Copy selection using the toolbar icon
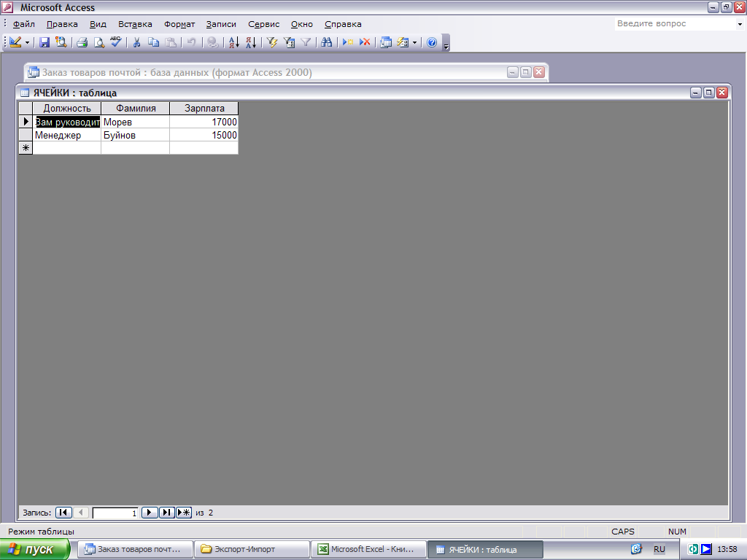 pyautogui.click(x=153, y=42)
